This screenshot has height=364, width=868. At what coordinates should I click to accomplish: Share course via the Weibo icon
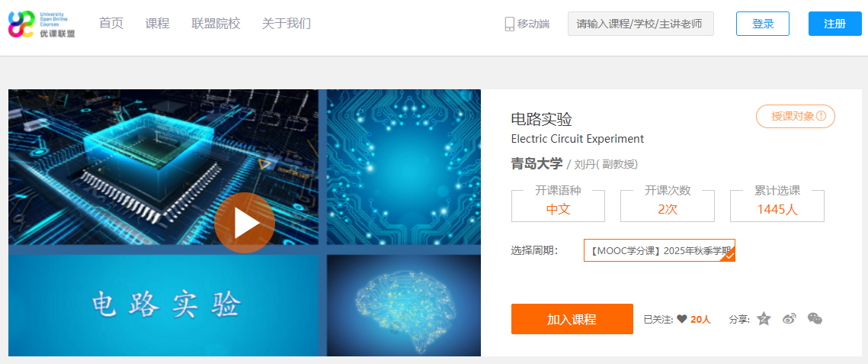pyautogui.click(x=790, y=318)
